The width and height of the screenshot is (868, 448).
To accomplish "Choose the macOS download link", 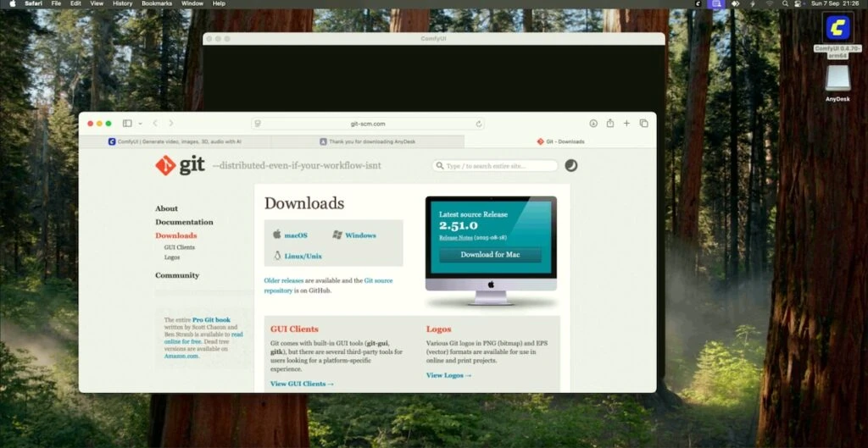I will 296,235.
